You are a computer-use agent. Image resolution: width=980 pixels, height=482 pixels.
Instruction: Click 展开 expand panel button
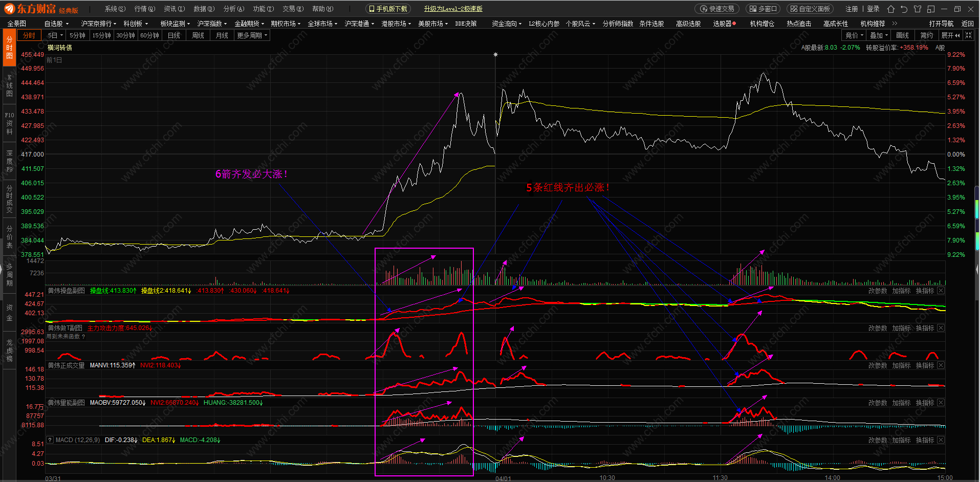[x=950, y=35]
